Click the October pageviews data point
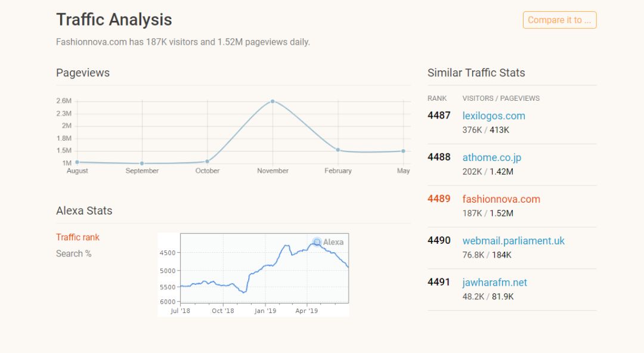 click(208, 161)
